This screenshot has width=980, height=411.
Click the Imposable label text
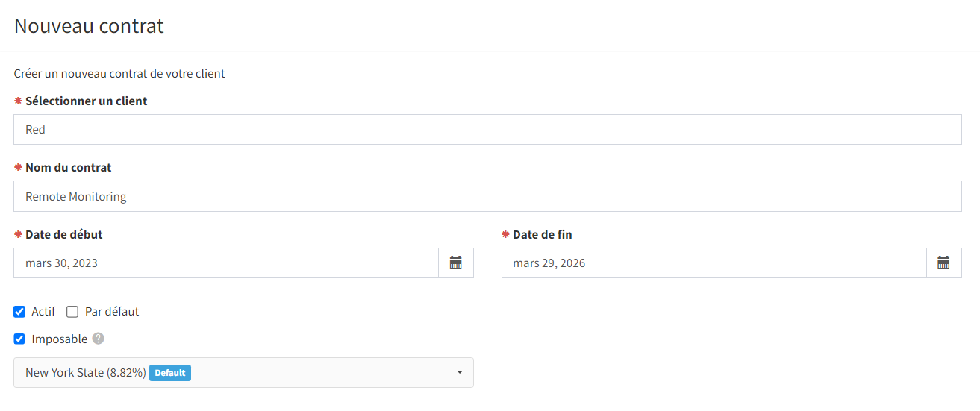tap(60, 339)
